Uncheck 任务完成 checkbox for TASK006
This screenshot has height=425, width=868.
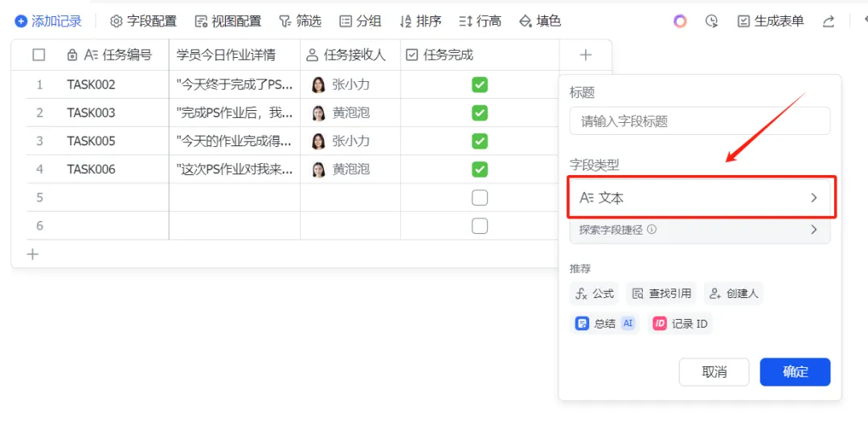coord(479,169)
